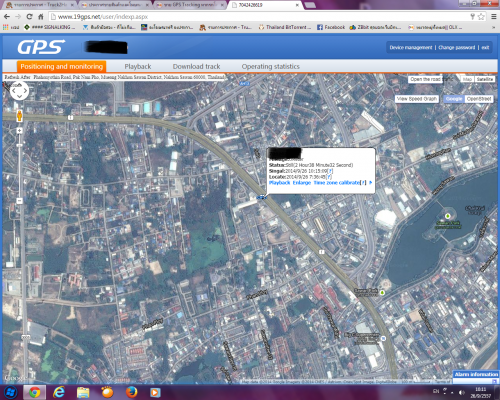Switch map type to Satellite view
The height and width of the screenshot is (400, 500).
[x=485, y=79]
